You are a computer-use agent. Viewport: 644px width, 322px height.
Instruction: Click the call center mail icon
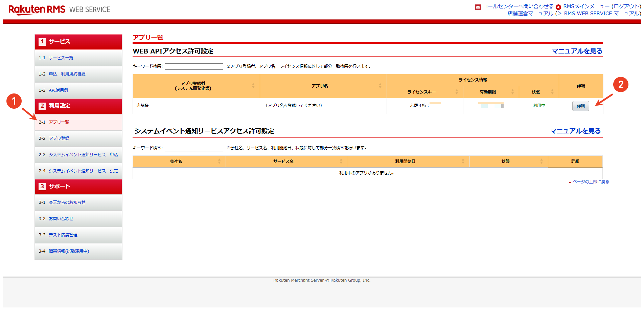point(478,7)
